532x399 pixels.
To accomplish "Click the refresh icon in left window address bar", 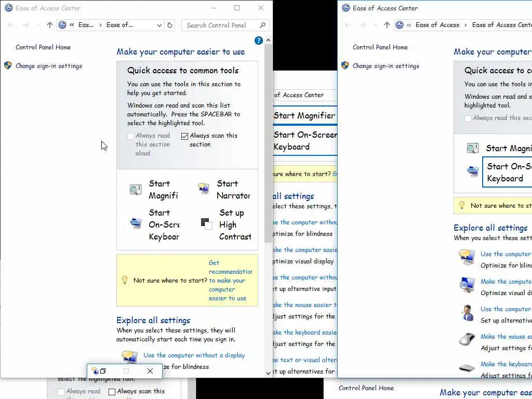I will [170, 25].
